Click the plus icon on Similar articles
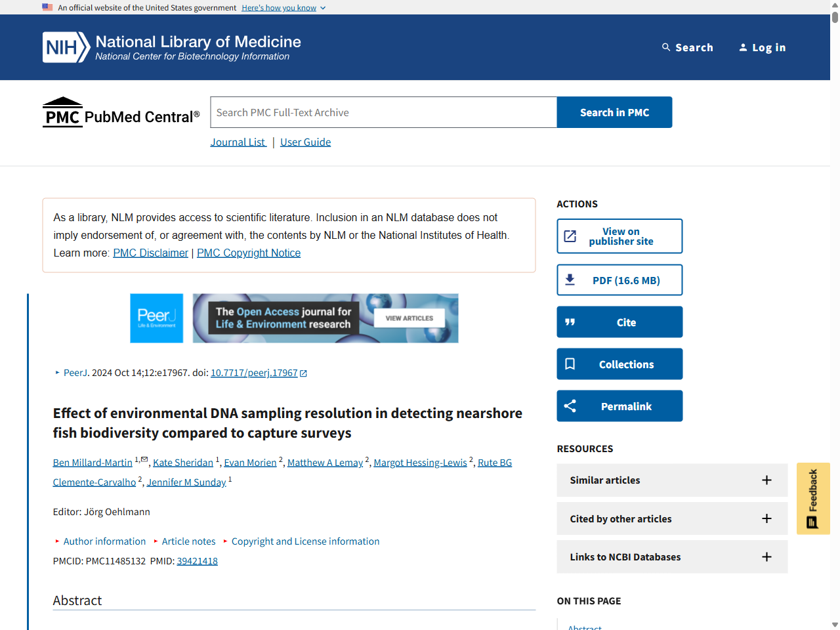The image size is (840, 630). [766, 480]
